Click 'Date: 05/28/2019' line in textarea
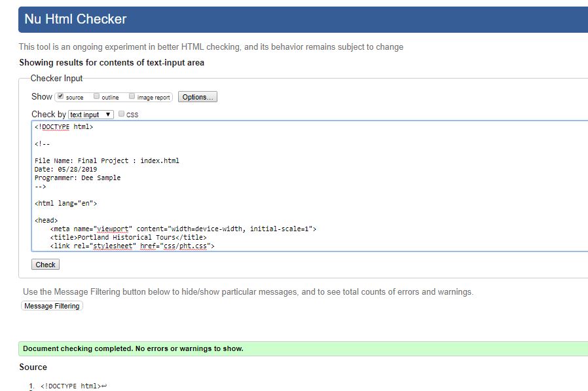This screenshot has width=588, height=391. tap(65, 169)
